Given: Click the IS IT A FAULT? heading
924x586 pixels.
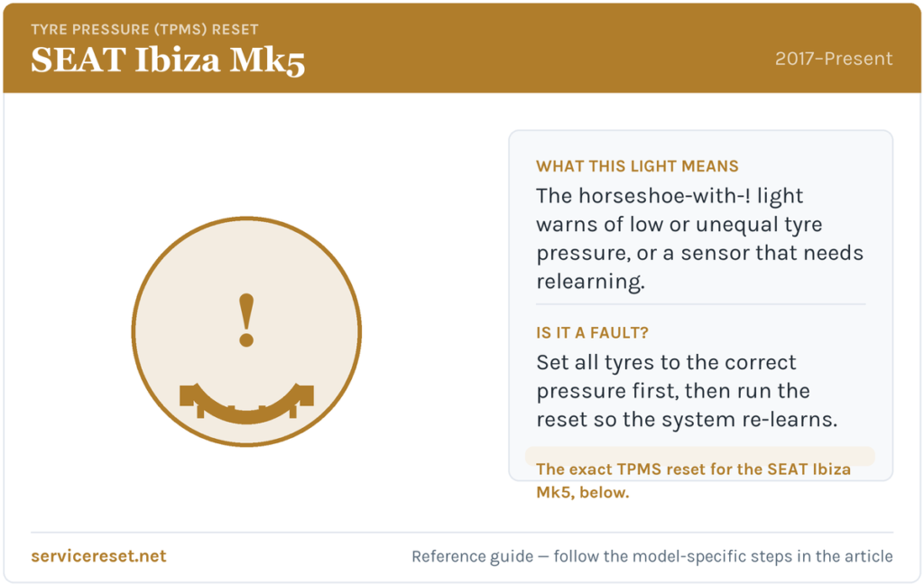Looking at the screenshot, I should pyautogui.click(x=592, y=333).
